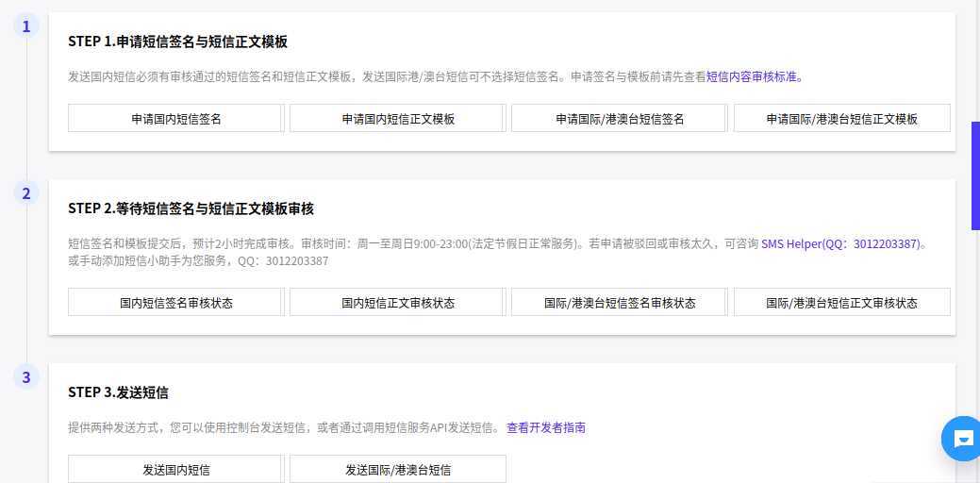Viewport: 980px width, 483px height.
Task: Click heading STEP 2.等待短信签名与短信正文模板审核
Action: 191,208
